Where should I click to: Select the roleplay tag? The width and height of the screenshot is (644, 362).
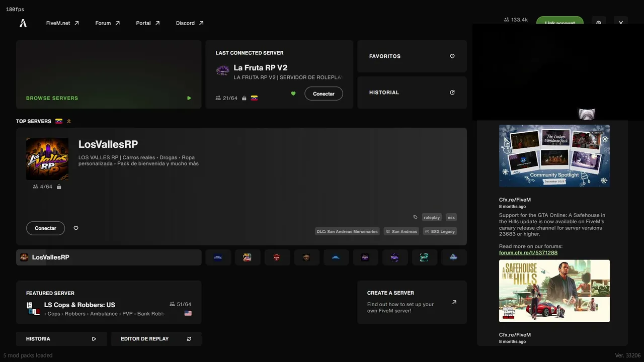click(x=432, y=217)
